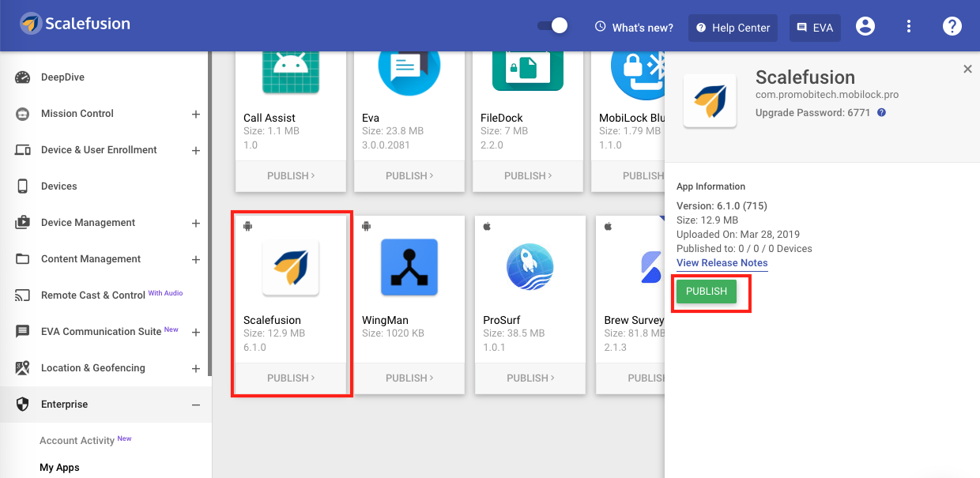Click the sidebar vertical scrollbar

click(209, 213)
